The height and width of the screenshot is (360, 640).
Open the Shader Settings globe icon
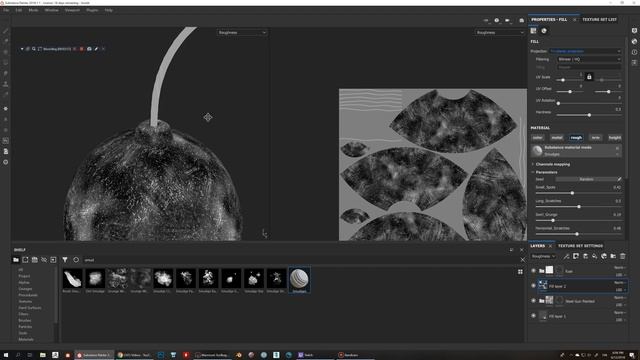pos(634,41)
